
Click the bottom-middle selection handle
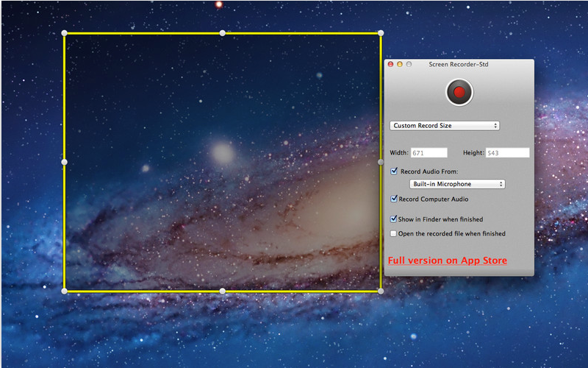[x=223, y=291]
